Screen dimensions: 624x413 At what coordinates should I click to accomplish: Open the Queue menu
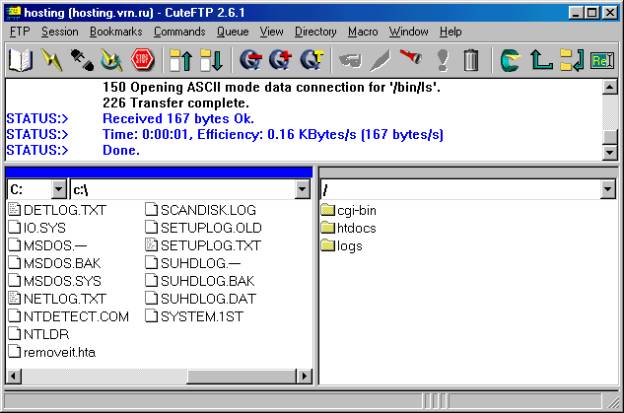click(x=232, y=31)
